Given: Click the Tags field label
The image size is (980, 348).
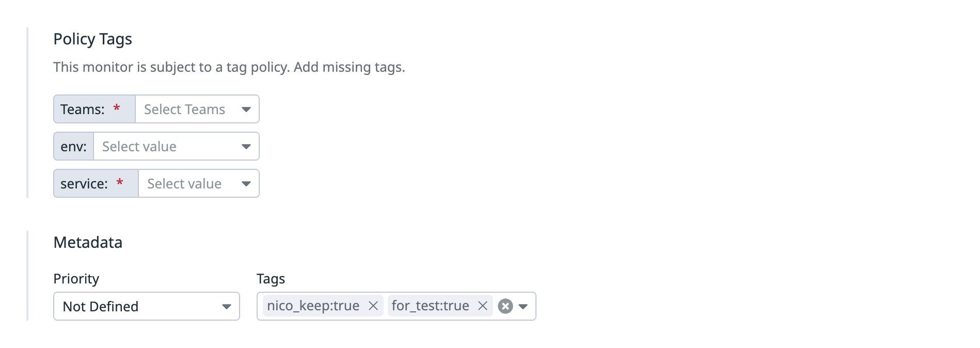Looking at the screenshot, I should point(271,279).
